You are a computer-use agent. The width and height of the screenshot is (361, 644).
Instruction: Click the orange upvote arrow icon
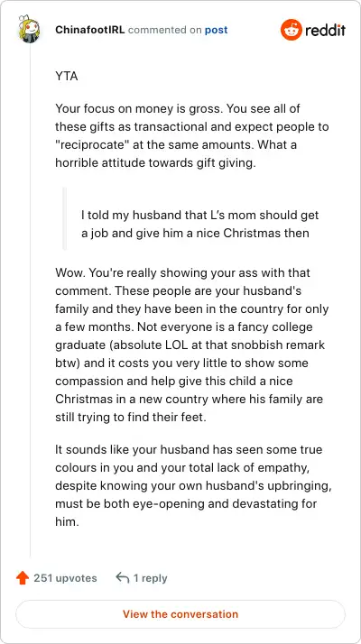coord(23,578)
